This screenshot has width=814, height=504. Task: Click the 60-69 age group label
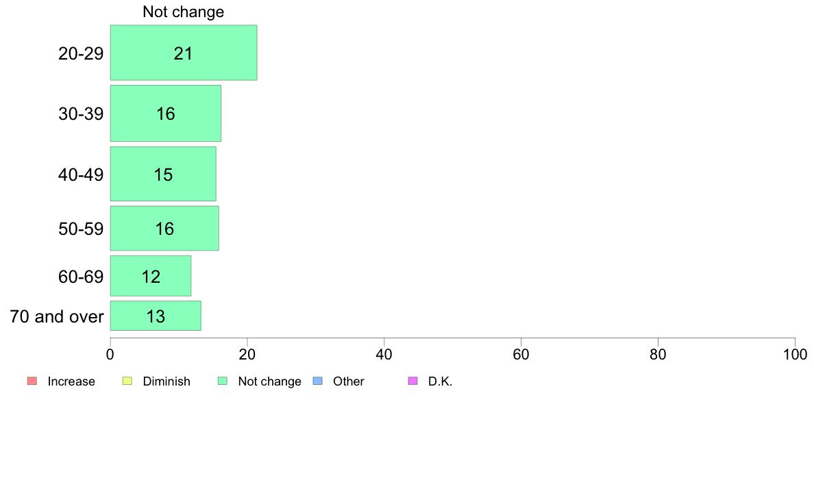[x=81, y=277]
